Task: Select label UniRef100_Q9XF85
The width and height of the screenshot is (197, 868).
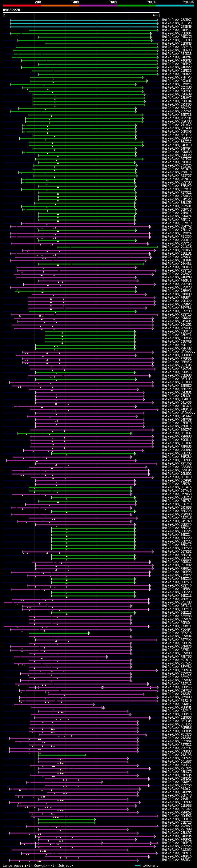Action: click(177, 104)
